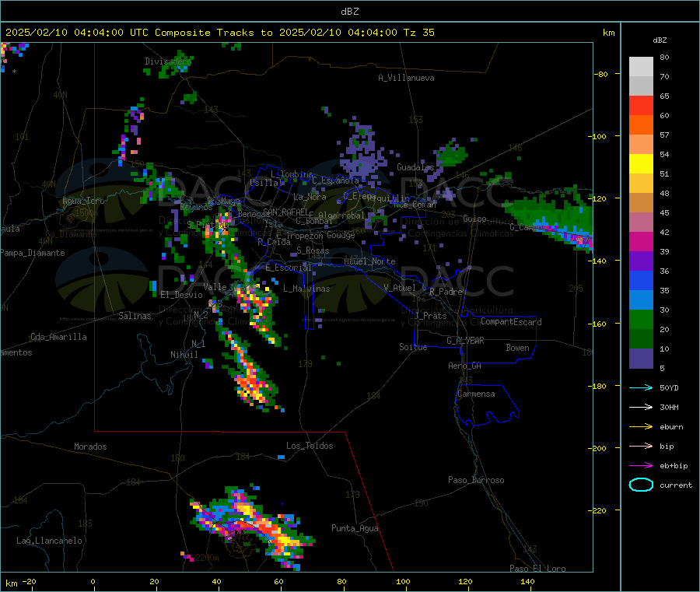
Task: Click the 'Lag.Llancanelo' map label
Action: [x=49, y=541]
